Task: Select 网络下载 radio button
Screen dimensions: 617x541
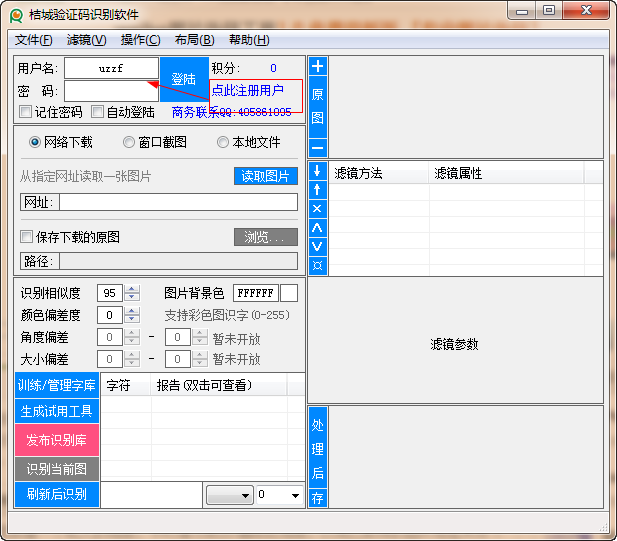Action: pos(35,142)
